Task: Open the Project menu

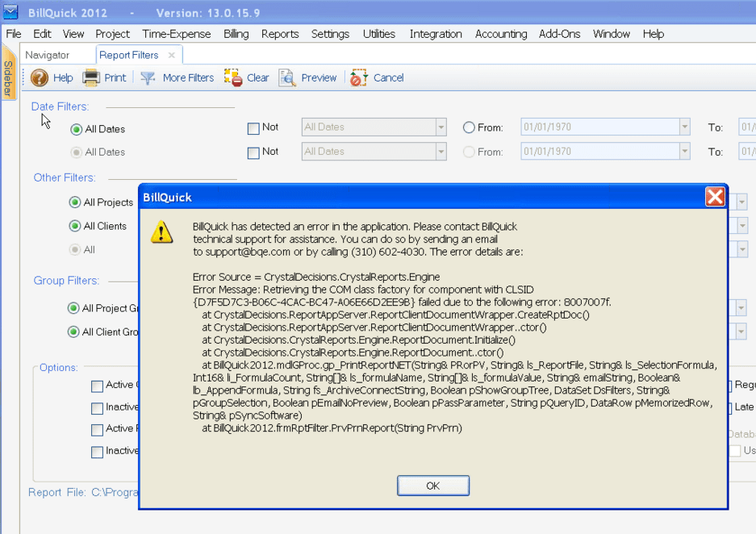Action: (x=112, y=34)
